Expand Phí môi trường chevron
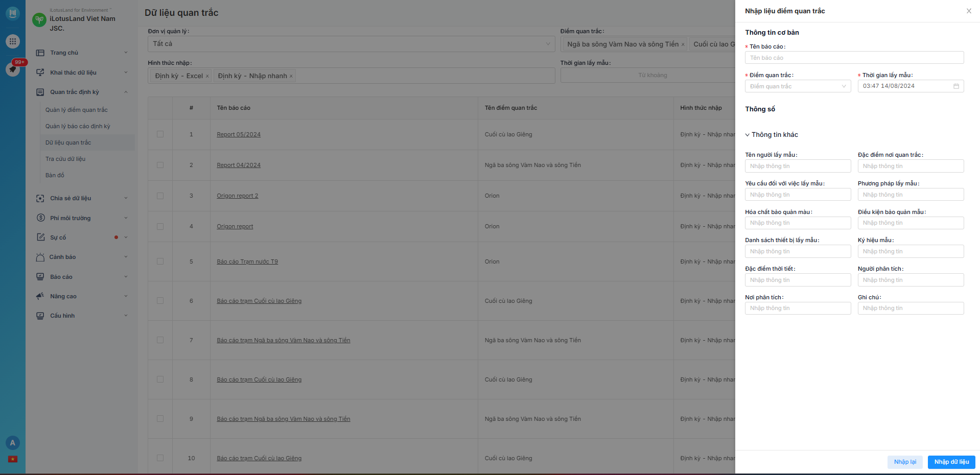This screenshot has height=475, width=980. [126, 218]
